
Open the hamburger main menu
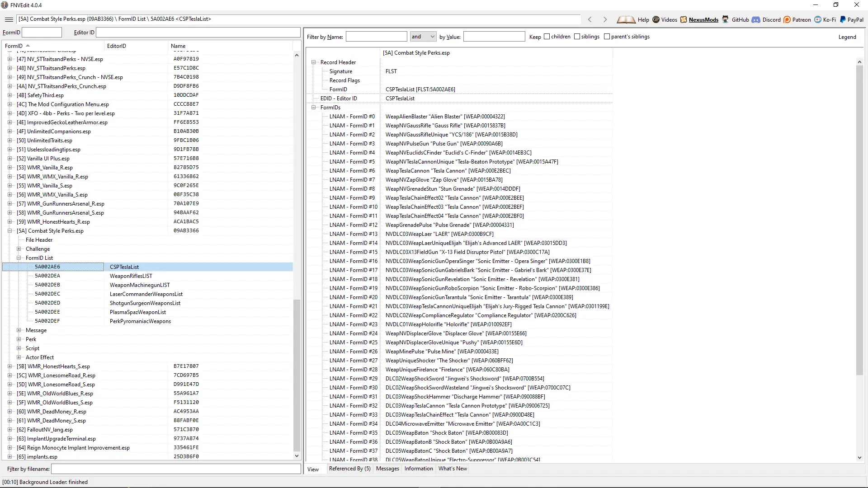tap(9, 19)
